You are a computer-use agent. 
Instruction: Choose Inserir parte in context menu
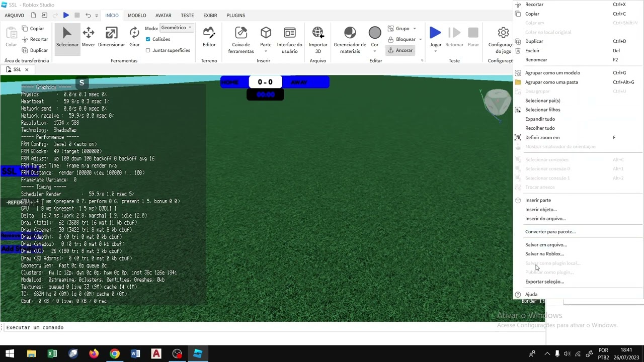click(579, 200)
